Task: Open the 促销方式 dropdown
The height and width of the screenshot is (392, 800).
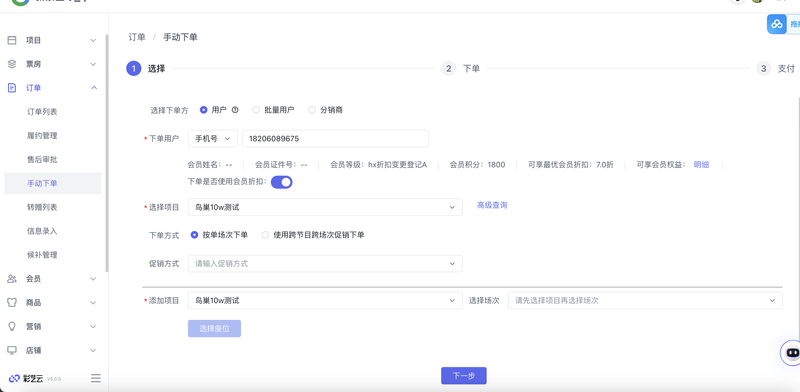Action: pos(325,263)
